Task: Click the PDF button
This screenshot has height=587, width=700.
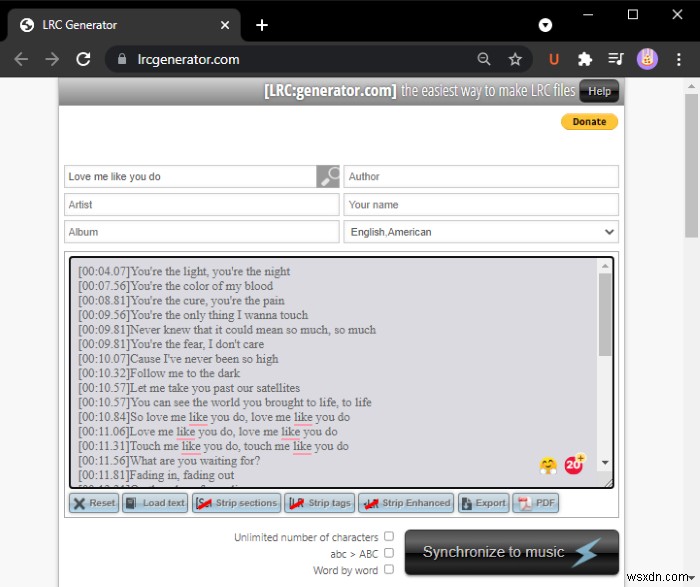Action: (536, 503)
